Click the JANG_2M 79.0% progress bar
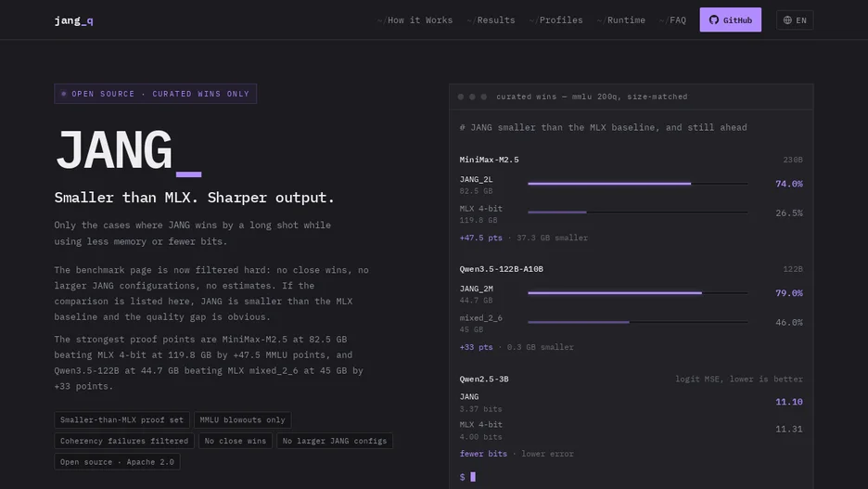868x489 pixels. pos(638,293)
